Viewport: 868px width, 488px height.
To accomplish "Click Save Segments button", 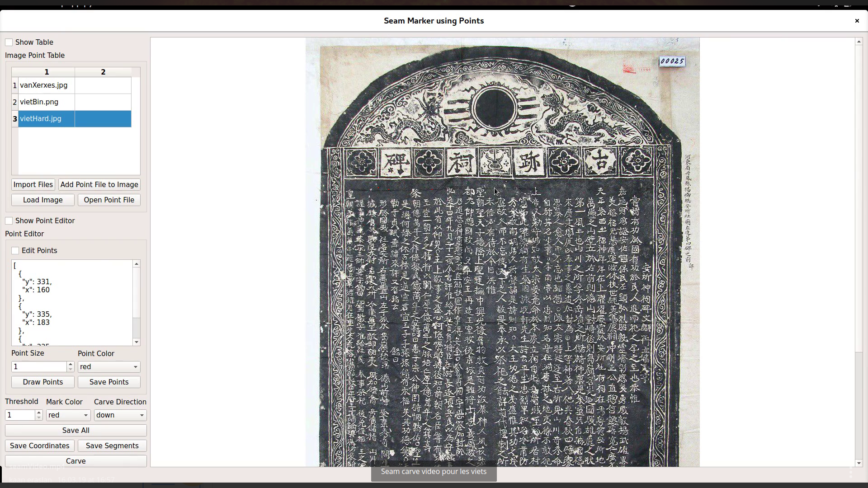I will [112, 446].
